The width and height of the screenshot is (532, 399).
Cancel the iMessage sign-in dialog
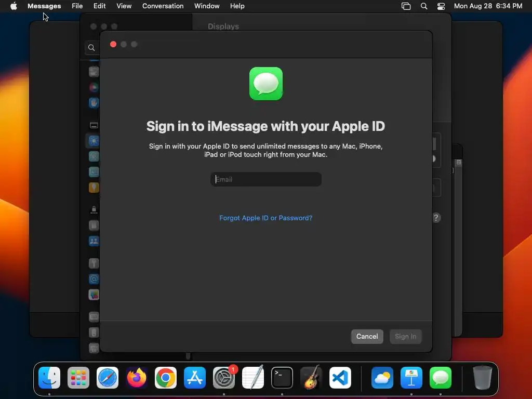[367, 336]
